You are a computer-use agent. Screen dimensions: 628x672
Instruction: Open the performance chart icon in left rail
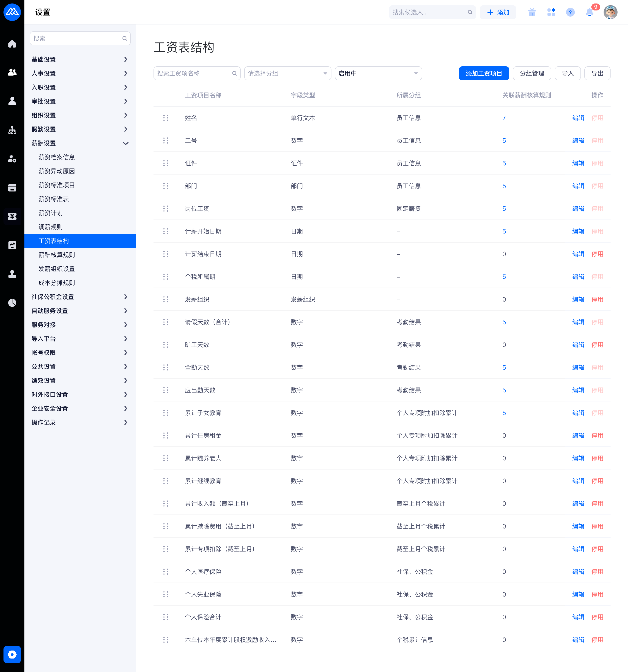12,245
